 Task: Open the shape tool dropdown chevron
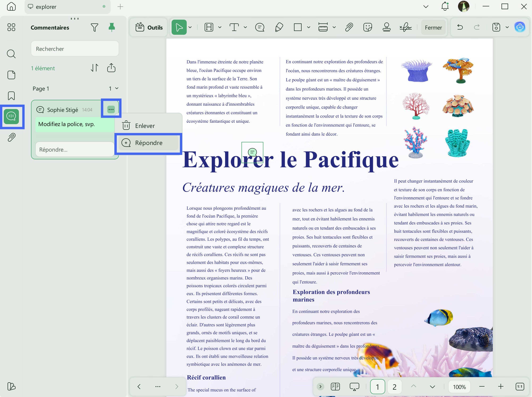(308, 27)
